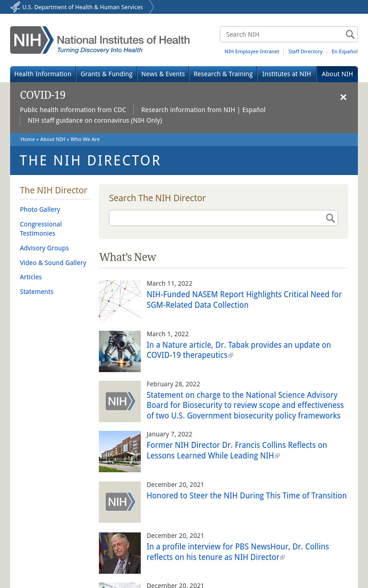
Task: Open Advisory Groups in sidebar
Action: (44, 248)
